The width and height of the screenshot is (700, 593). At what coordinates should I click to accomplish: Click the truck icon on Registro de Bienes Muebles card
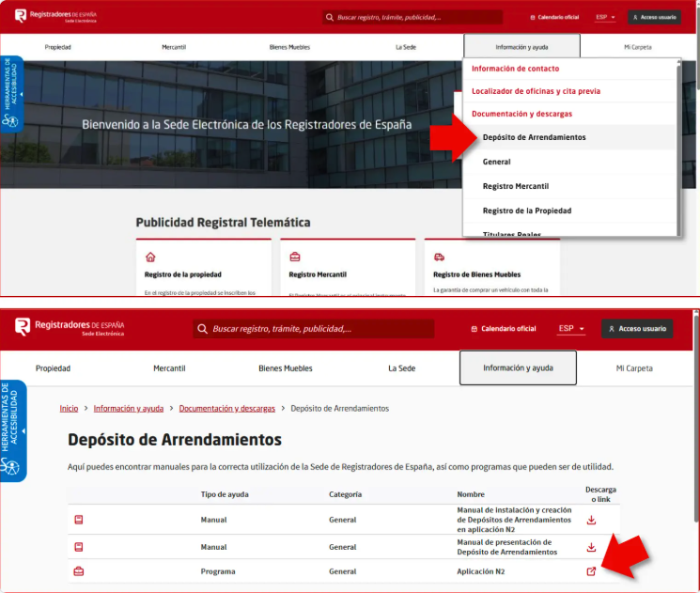pyautogui.click(x=439, y=257)
